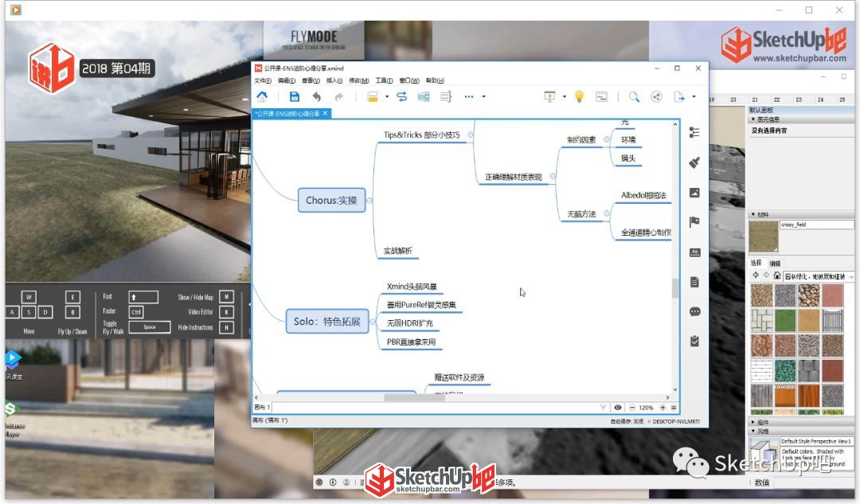Collapse the Solo: 特色拓展 branch toggle
This screenshot has height=504, width=860.
tap(373, 322)
